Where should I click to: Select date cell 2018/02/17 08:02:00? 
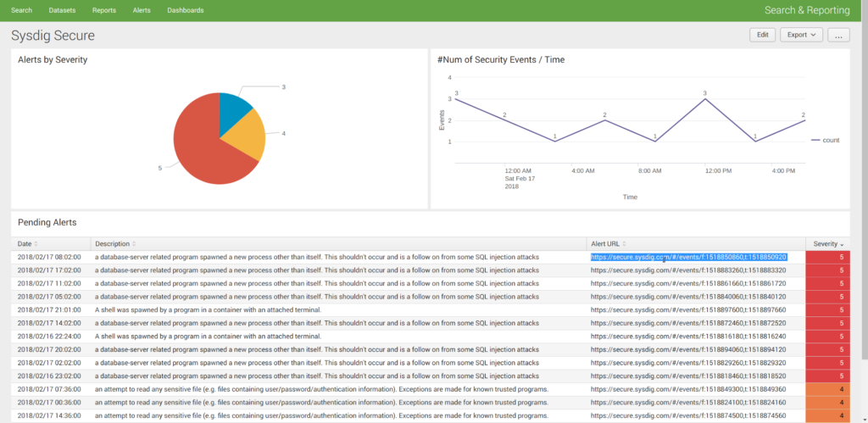point(48,257)
